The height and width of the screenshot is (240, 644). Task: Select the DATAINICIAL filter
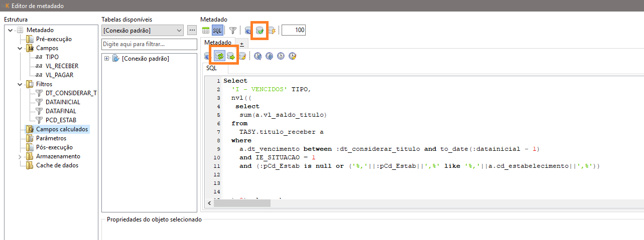coord(63,102)
